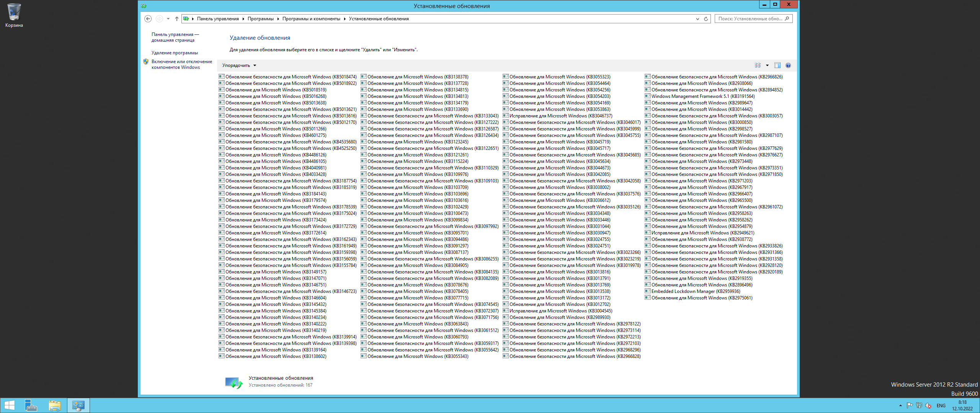Click the volume tray icon

pos(928,405)
